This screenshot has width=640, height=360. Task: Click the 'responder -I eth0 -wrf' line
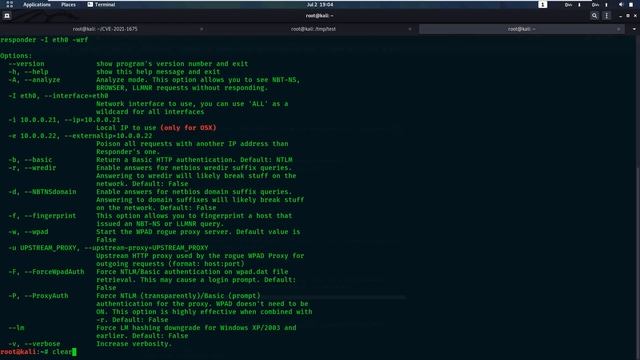click(x=44, y=40)
